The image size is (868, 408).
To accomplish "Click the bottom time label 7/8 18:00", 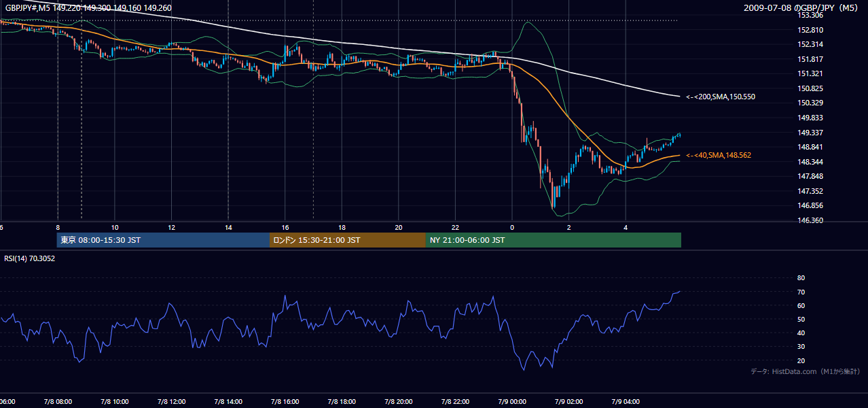I will 342,402.
